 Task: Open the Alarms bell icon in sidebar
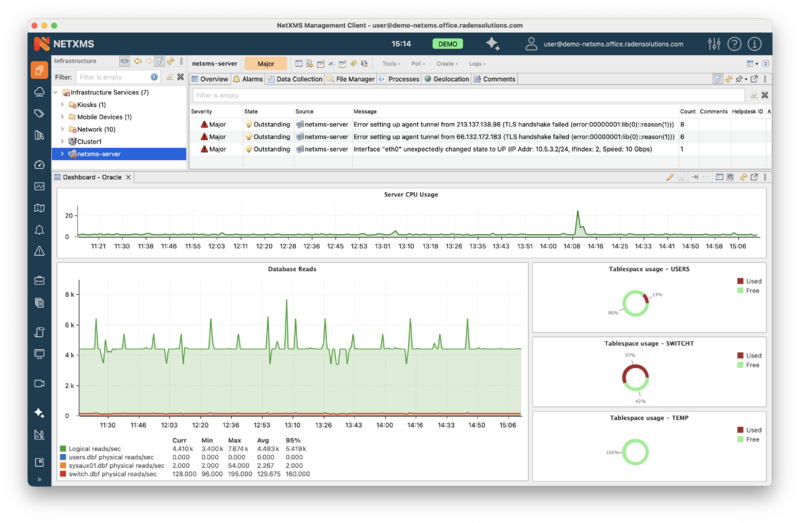(39, 230)
